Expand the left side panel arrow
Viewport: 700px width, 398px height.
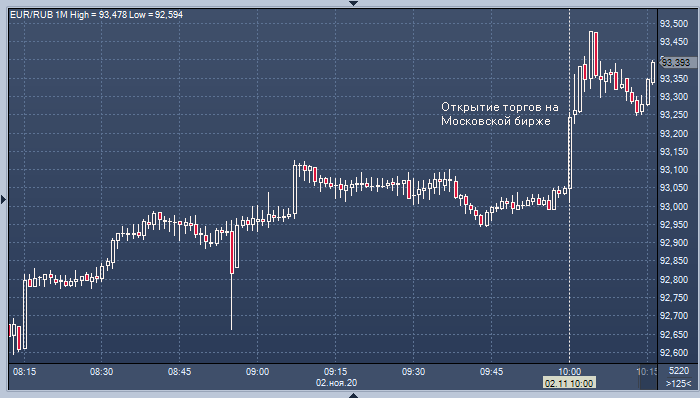[3, 199]
